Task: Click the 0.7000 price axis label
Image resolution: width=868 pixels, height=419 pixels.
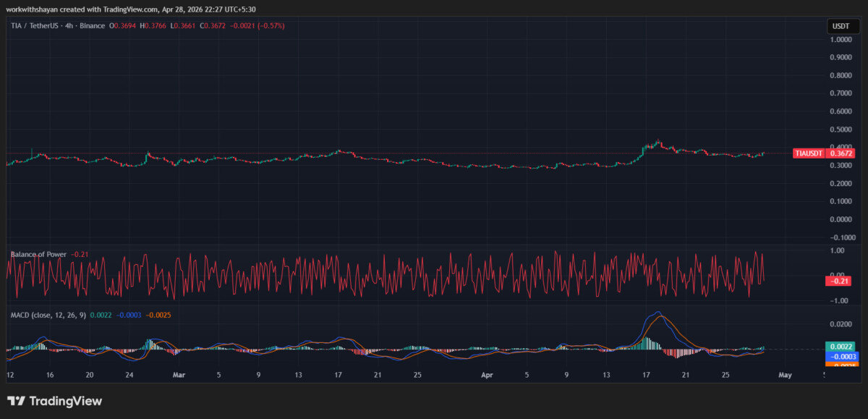Action: 841,93
